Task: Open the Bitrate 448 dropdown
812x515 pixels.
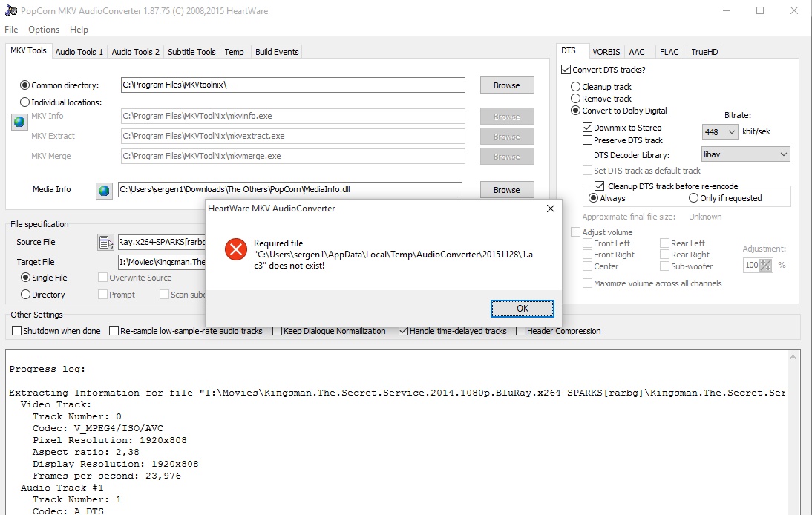Action: [719, 132]
